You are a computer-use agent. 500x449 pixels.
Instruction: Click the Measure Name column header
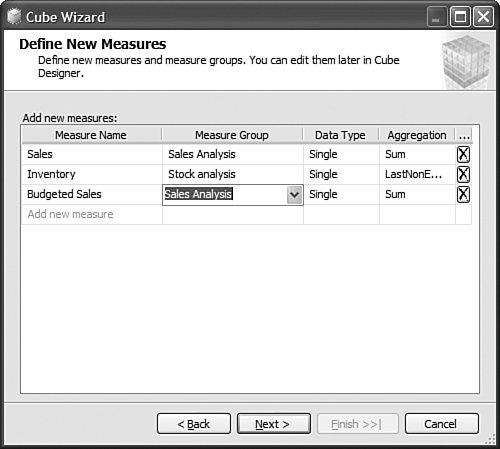[91, 135]
